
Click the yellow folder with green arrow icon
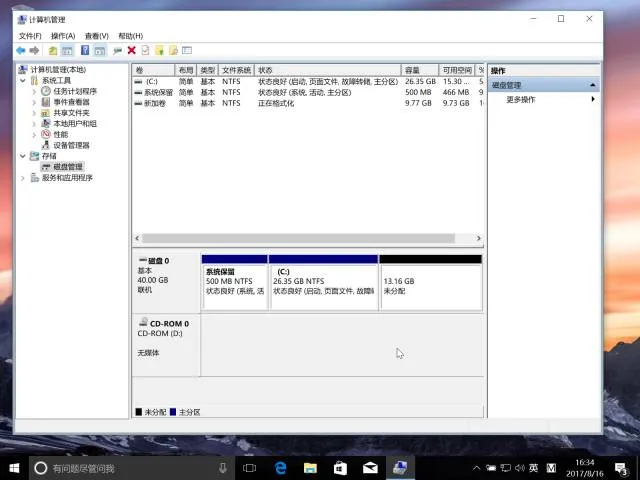tap(159, 50)
